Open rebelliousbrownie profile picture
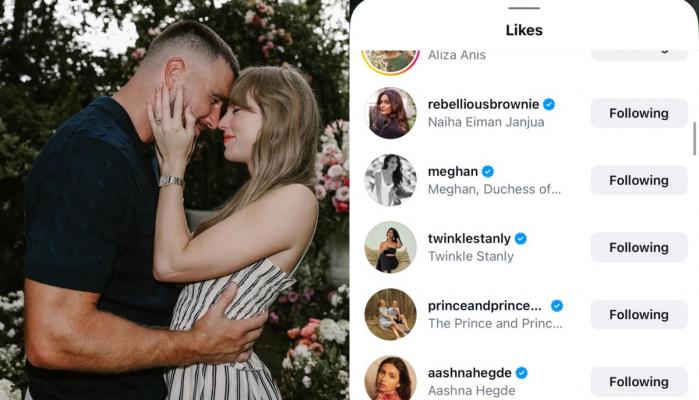The image size is (699, 400). coord(391,113)
